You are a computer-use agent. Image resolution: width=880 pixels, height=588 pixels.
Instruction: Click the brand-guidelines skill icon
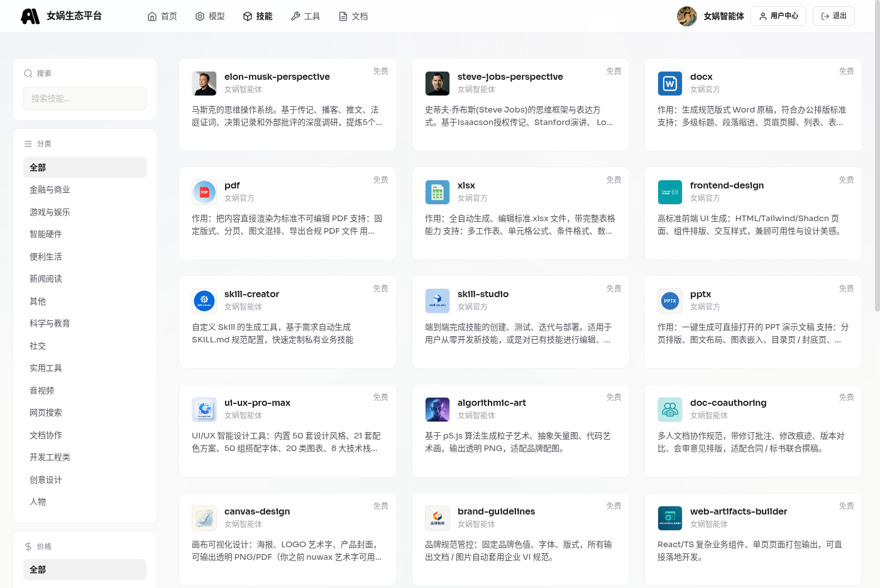(x=437, y=518)
